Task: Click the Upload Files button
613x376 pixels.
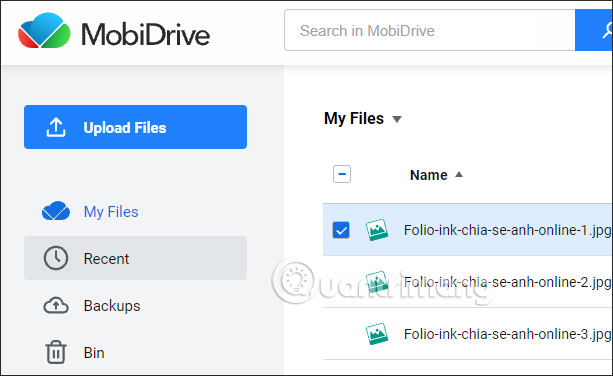Action: (x=135, y=127)
